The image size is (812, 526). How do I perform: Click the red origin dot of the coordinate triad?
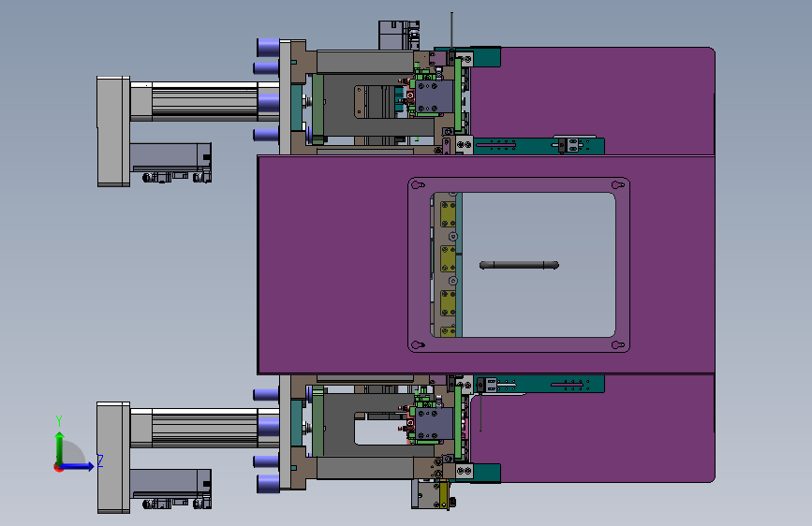(58, 468)
